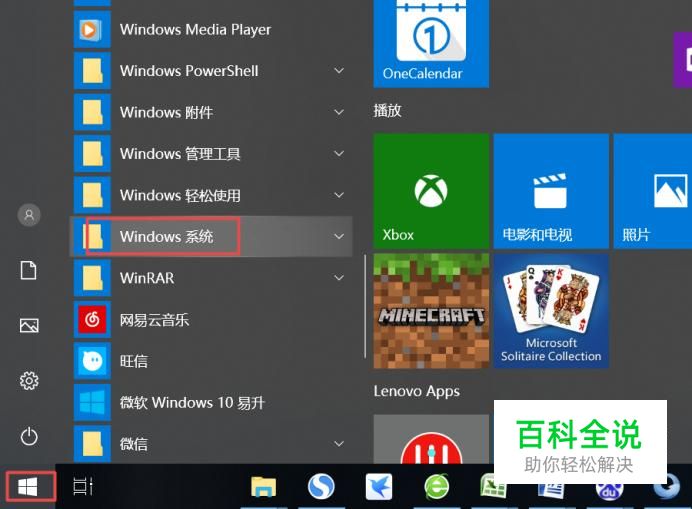Open the 照片 tile
Viewport: 692px width, 509px height.
pos(653,191)
